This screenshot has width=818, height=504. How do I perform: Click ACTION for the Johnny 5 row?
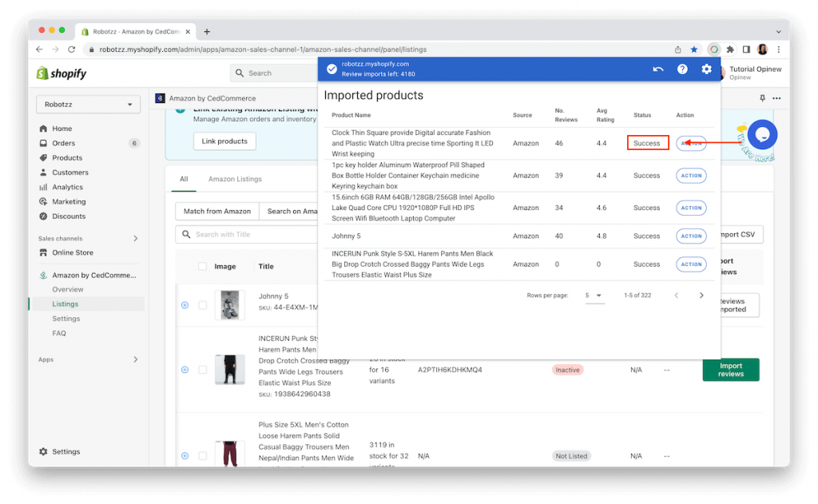[x=691, y=236]
